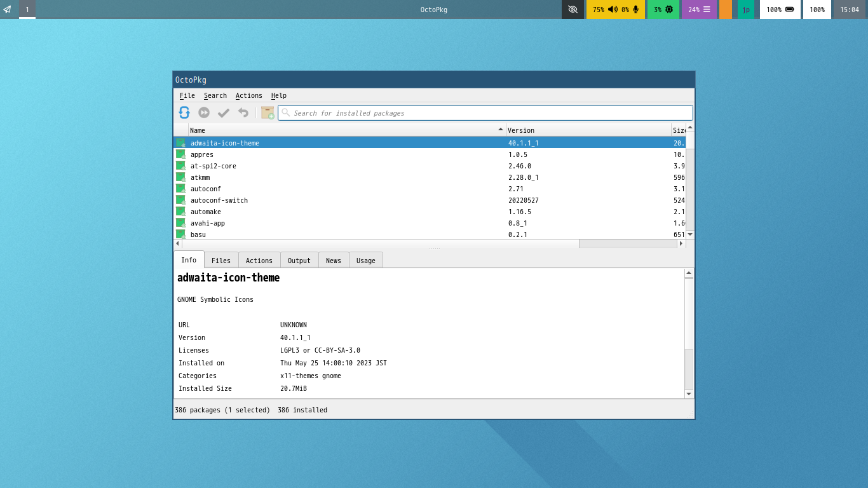Click the memory usage icon showing 24%

pyautogui.click(x=707, y=10)
